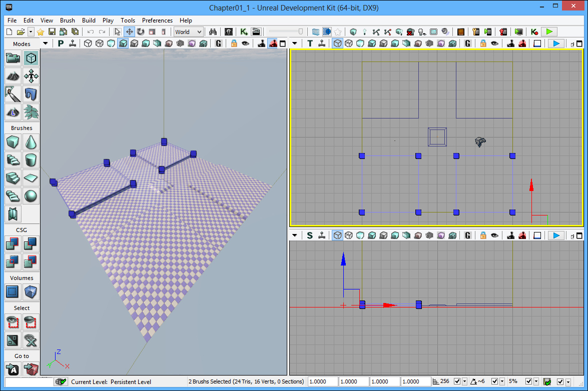This screenshot has width=588, height=391.
Task: Expand the perspective viewport options arrow
Action: [x=46, y=43]
